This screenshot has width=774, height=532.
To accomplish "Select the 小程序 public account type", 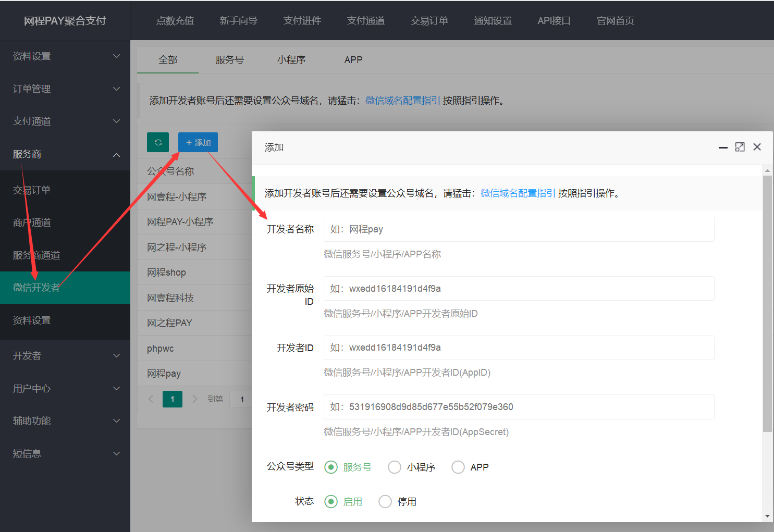I will 395,467.
